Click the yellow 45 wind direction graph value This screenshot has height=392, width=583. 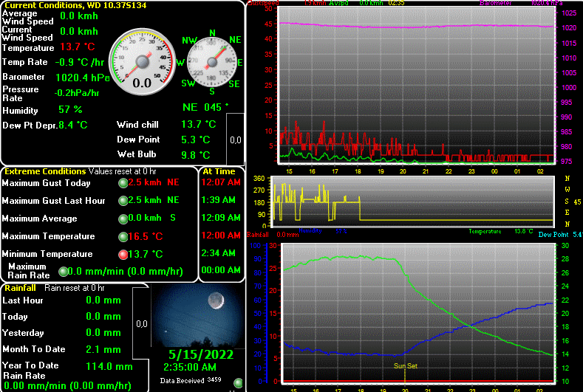tap(577, 202)
